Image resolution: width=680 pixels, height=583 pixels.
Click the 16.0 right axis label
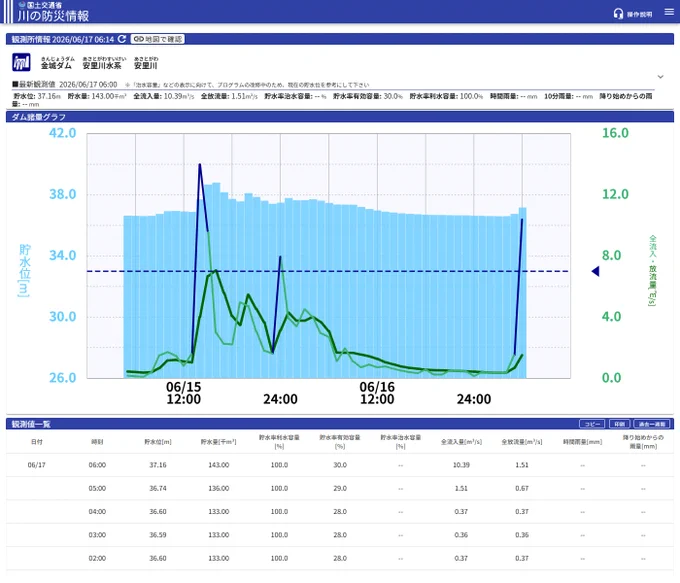[615, 133]
